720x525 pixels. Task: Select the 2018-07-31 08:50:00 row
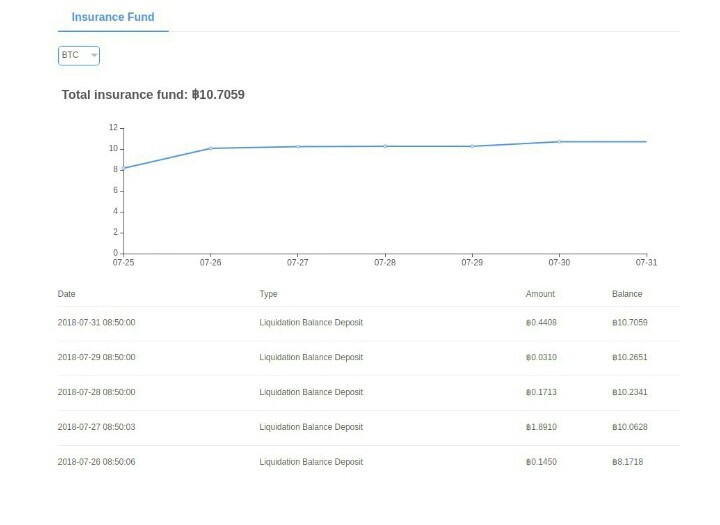[x=369, y=323]
